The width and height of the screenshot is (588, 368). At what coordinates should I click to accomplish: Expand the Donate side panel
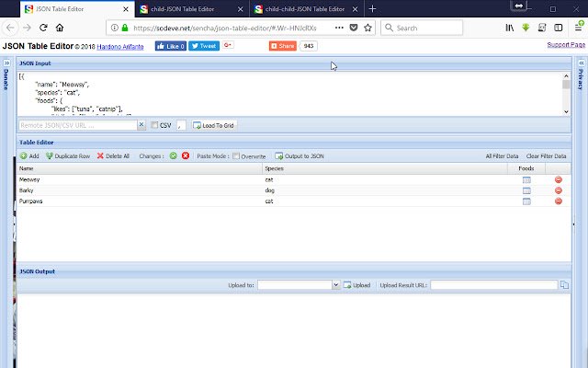pyautogui.click(x=6, y=74)
